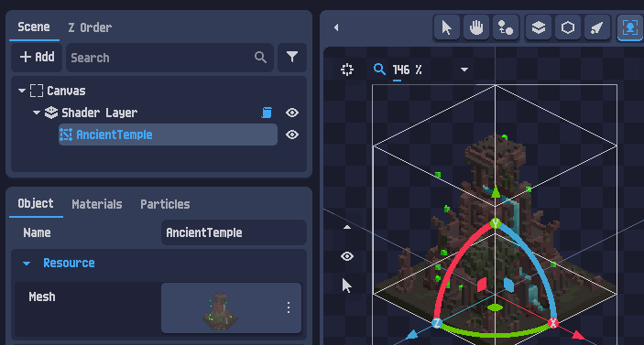Click the 146 % zoom value
Image resolution: width=644 pixels, height=345 pixels.
(407, 70)
